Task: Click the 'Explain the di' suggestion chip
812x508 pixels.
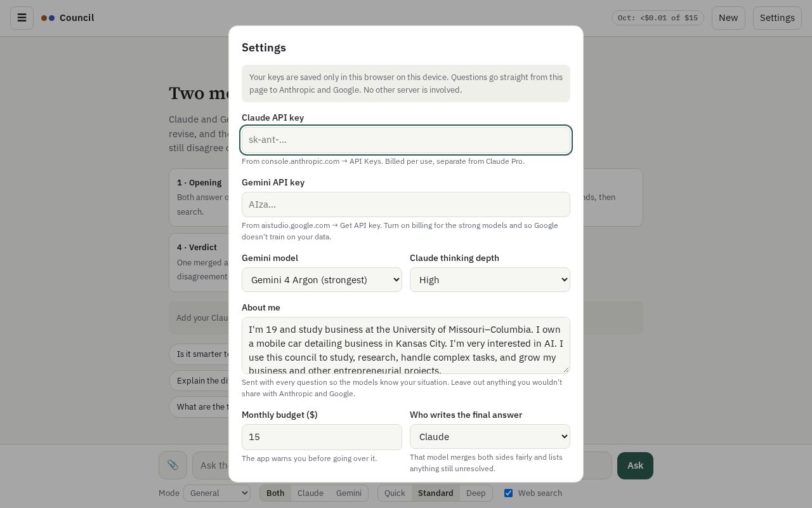Action: pos(199,380)
